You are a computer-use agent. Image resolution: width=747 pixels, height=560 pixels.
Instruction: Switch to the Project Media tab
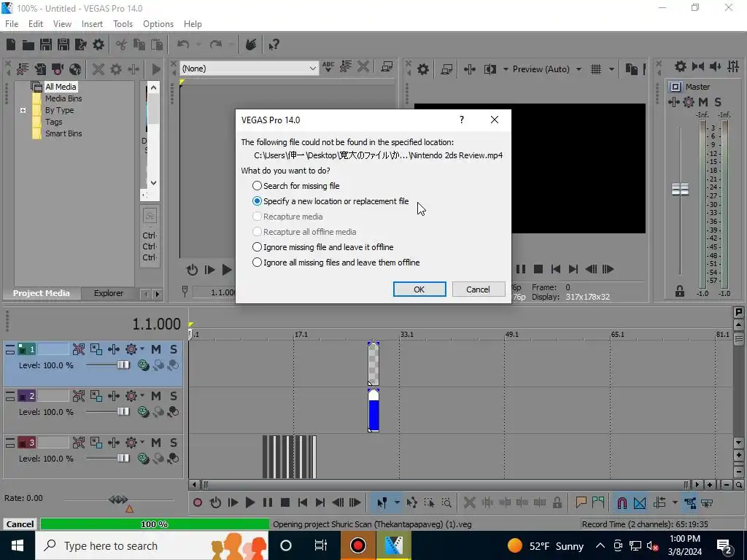click(41, 293)
